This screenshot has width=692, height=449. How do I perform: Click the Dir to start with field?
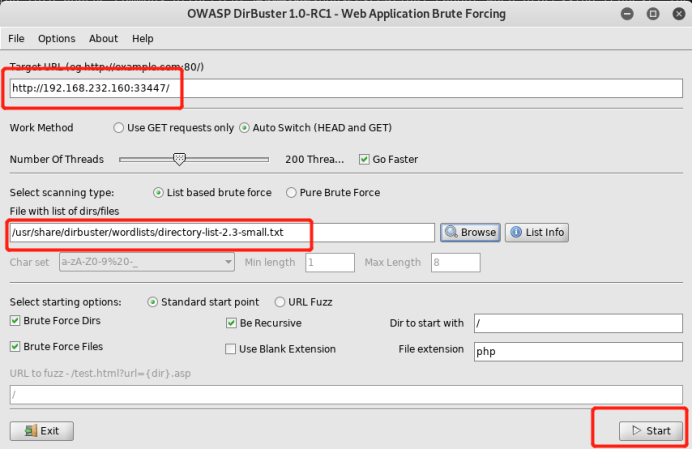(x=578, y=324)
